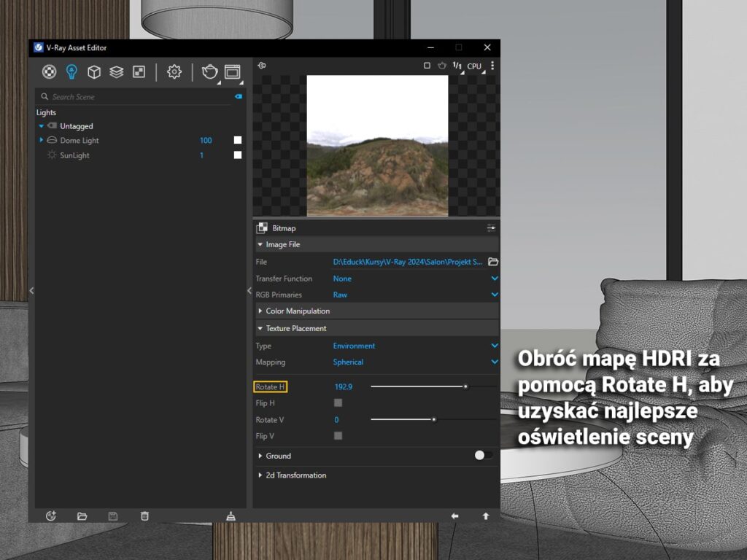
Task: Toggle the Ground switch on
Action: click(x=483, y=456)
